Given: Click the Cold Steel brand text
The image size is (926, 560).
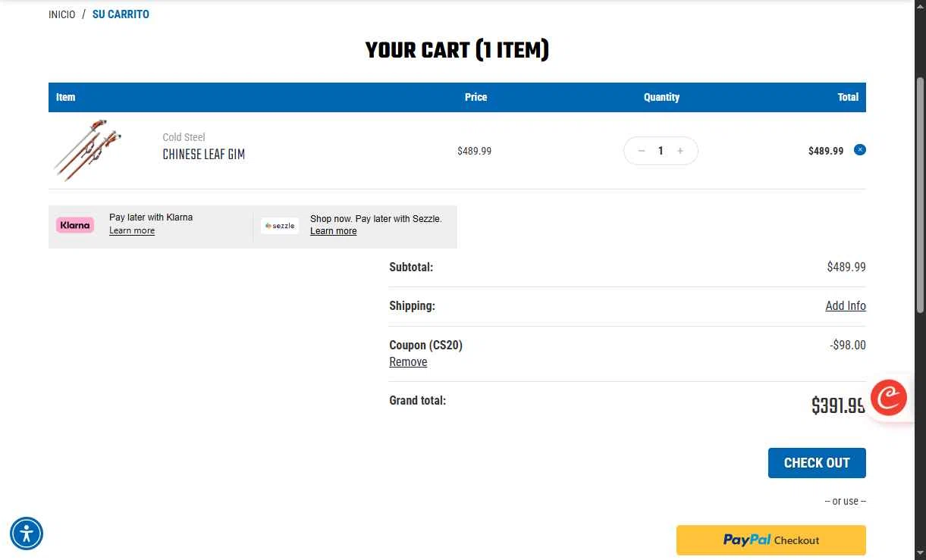Looking at the screenshot, I should [x=184, y=137].
